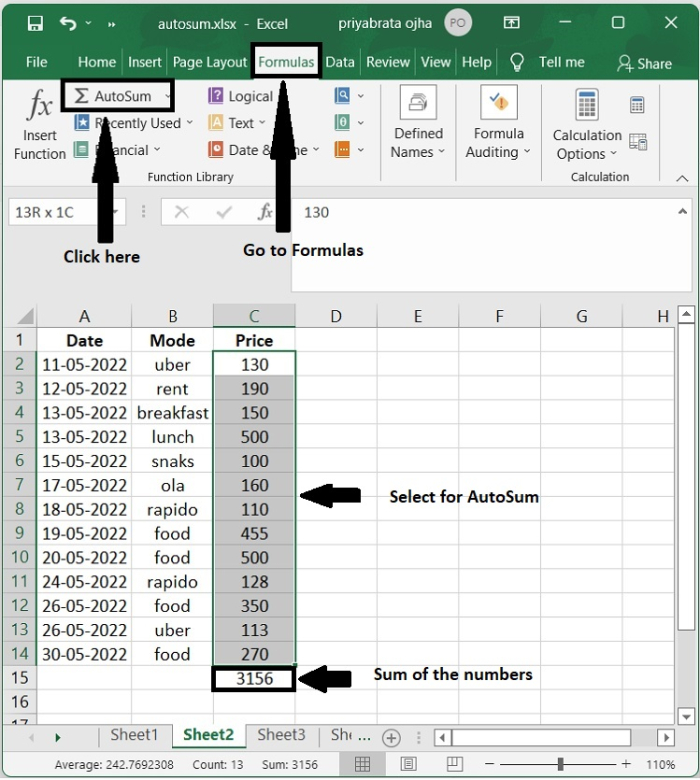The height and width of the screenshot is (780, 700).
Task: Open the Financial functions menu
Action: 117,150
